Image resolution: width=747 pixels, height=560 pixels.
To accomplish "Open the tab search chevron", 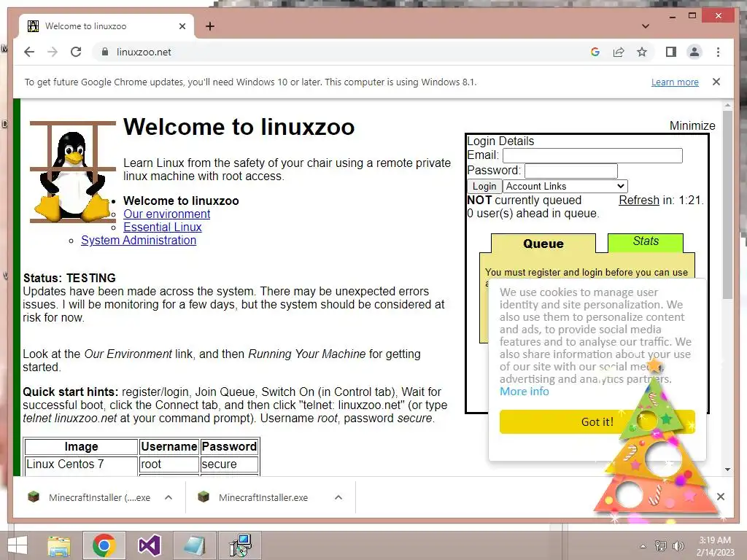I will [x=646, y=26].
